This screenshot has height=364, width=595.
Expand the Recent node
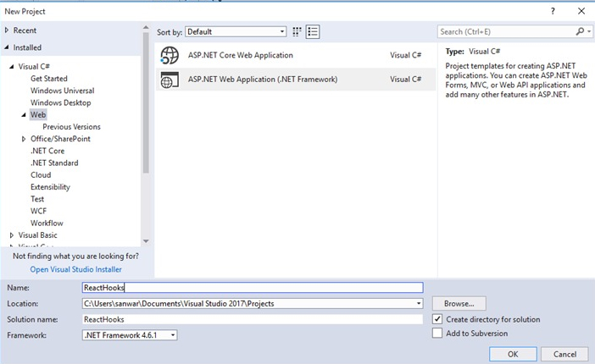point(7,30)
